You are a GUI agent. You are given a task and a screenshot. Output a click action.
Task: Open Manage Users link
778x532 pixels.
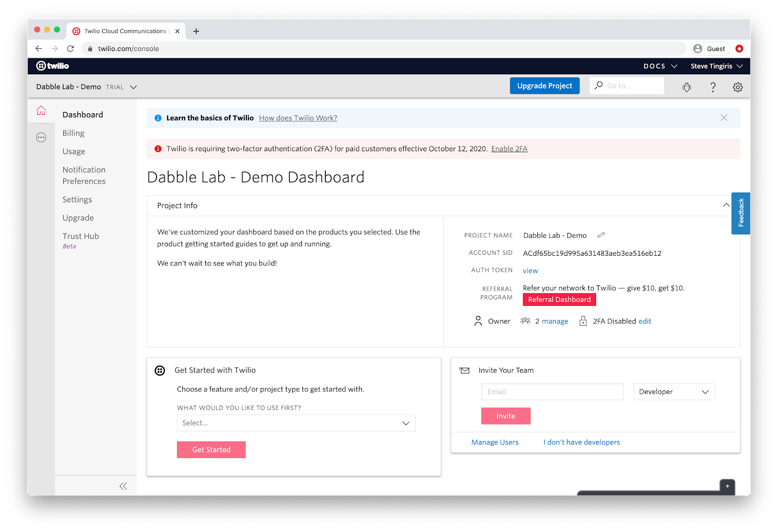point(495,443)
